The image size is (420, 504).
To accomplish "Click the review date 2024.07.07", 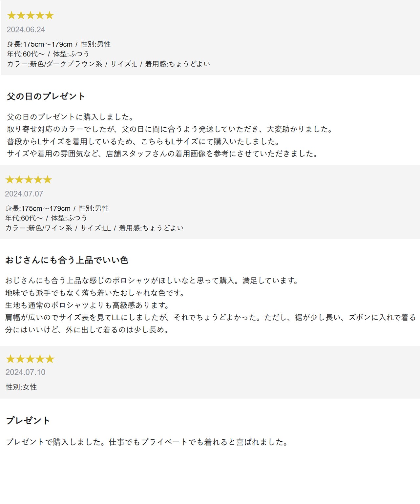I will coord(24,194).
